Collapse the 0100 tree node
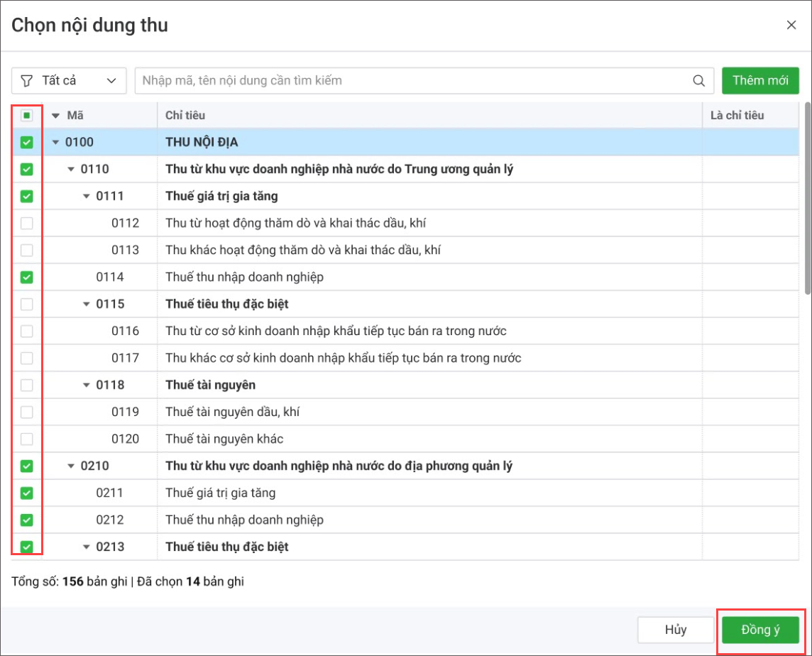 (x=55, y=143)
